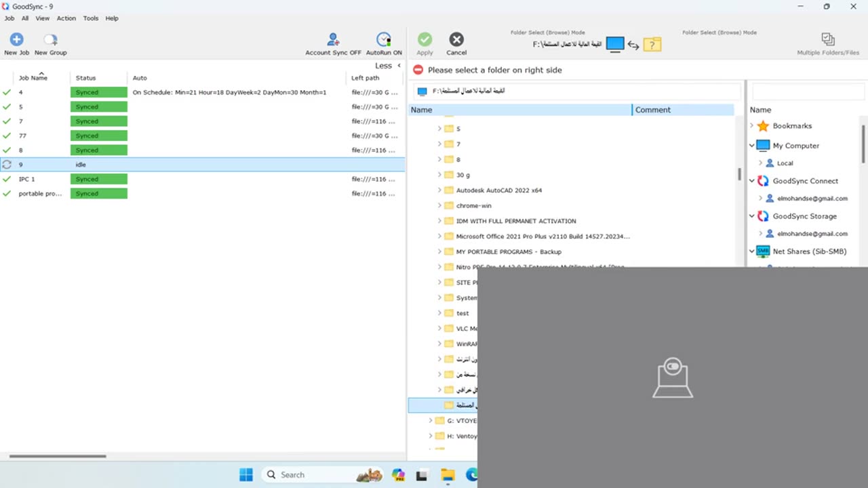
Task: Click the New Group icon
Action: point(50,39)
